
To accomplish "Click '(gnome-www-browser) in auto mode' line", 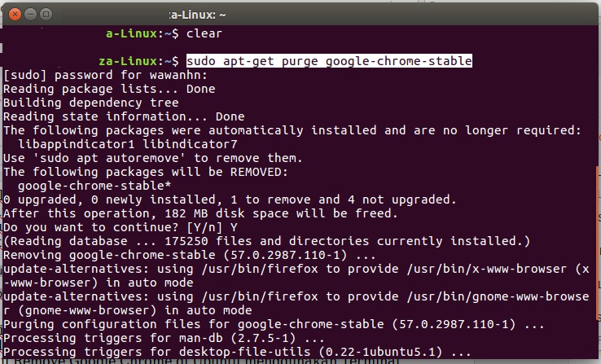I will click(128, 310).
